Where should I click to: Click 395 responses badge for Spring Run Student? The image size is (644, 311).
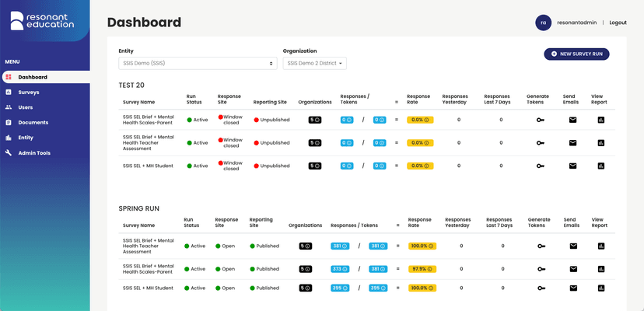tap(340, 288)
